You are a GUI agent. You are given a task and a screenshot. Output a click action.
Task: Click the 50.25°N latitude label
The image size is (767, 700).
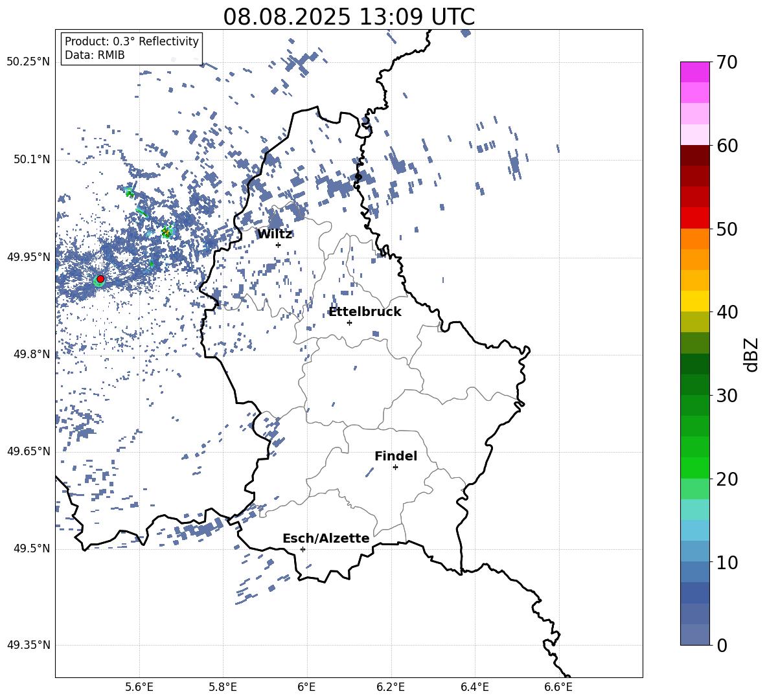tap(29, 62)
